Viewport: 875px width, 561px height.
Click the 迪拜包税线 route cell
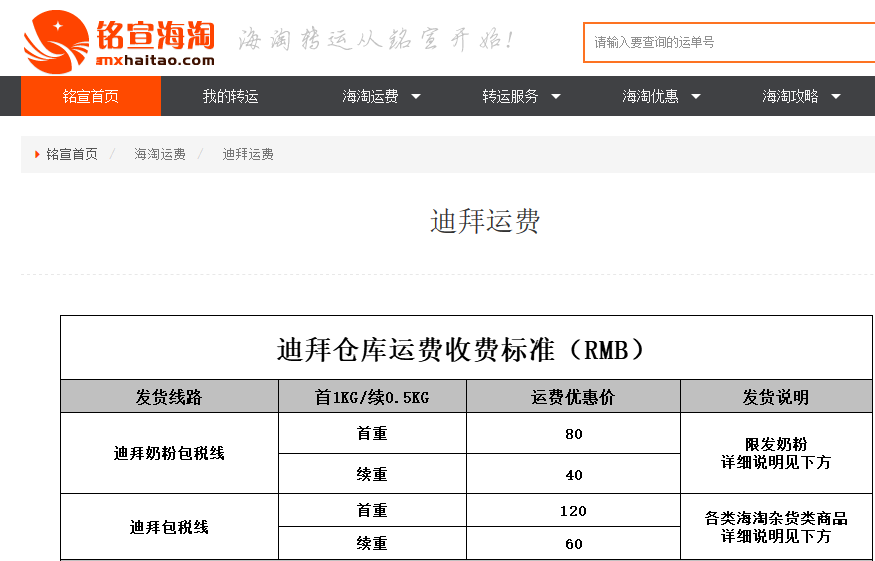(x=169, y=527)
